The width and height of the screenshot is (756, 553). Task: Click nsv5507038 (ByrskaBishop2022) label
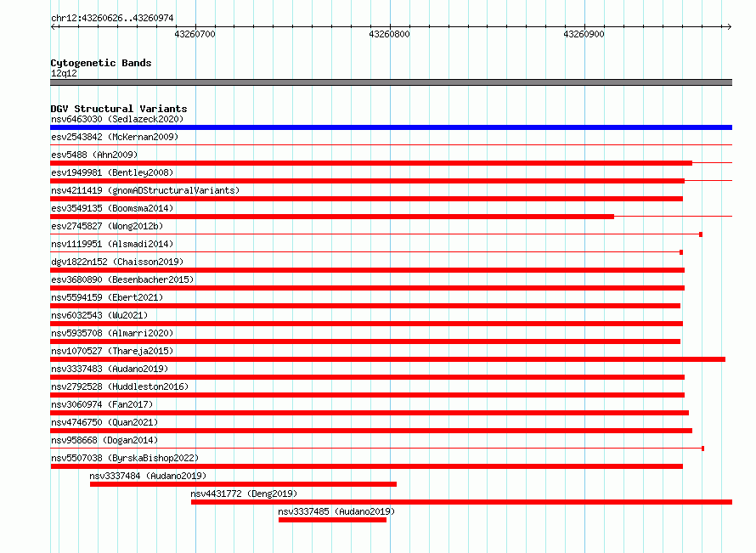coord(125,458)
